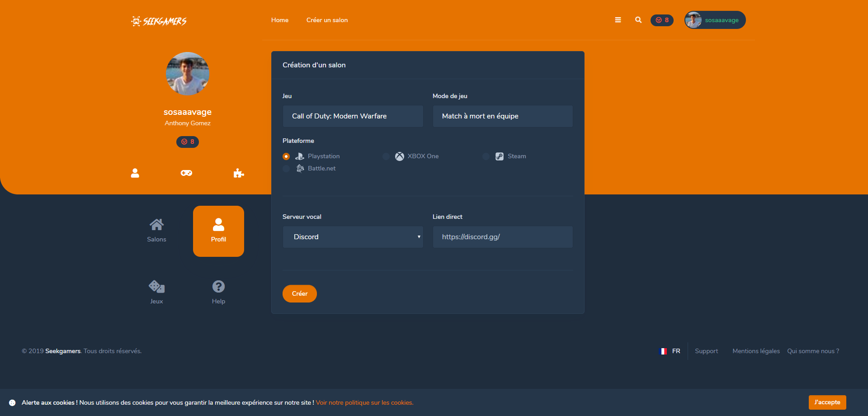This screenshot has height=416, width=868.
Task: Click the Seekgamers logo
Action: point(159,21)
